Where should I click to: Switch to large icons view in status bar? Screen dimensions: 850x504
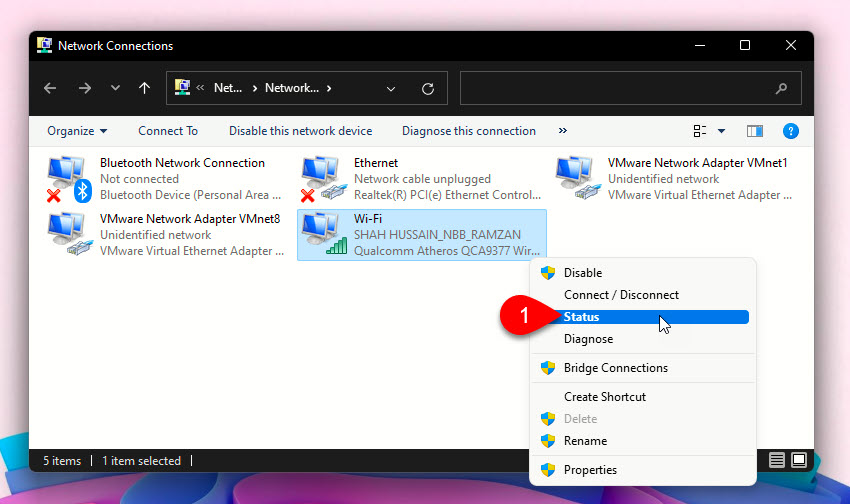coord(799,460)
